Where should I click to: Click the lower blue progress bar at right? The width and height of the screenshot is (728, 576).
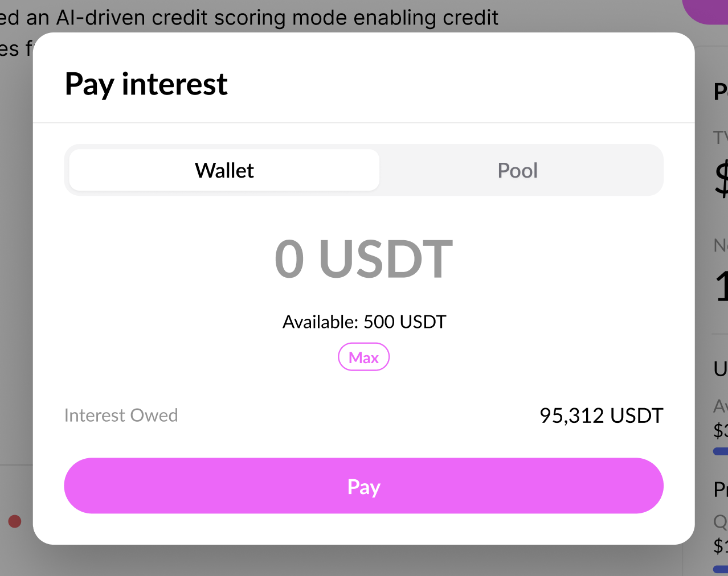[x=720, y=569]
